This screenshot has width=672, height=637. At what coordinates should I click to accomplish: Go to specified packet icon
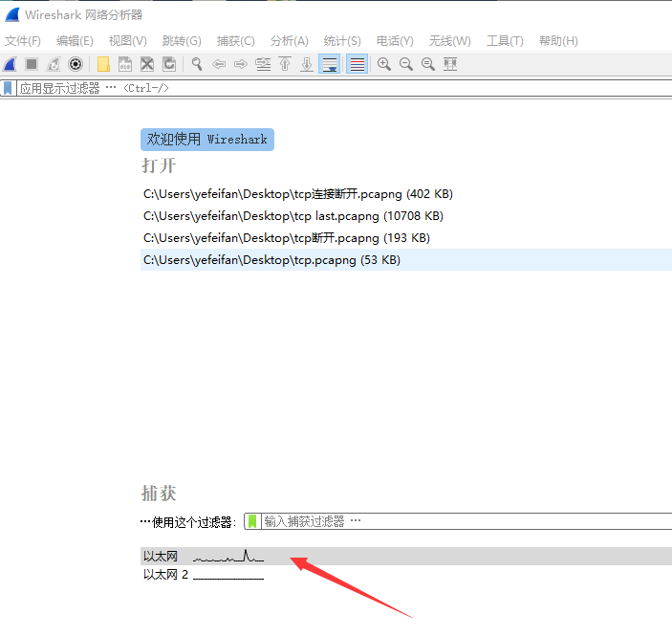click(x=263, y=64)
